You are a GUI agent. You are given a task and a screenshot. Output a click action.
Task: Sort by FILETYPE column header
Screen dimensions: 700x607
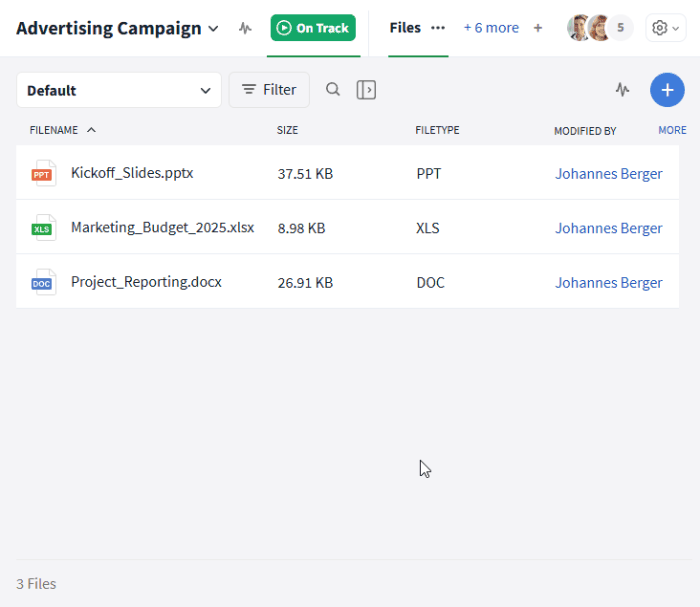[437, 130]
